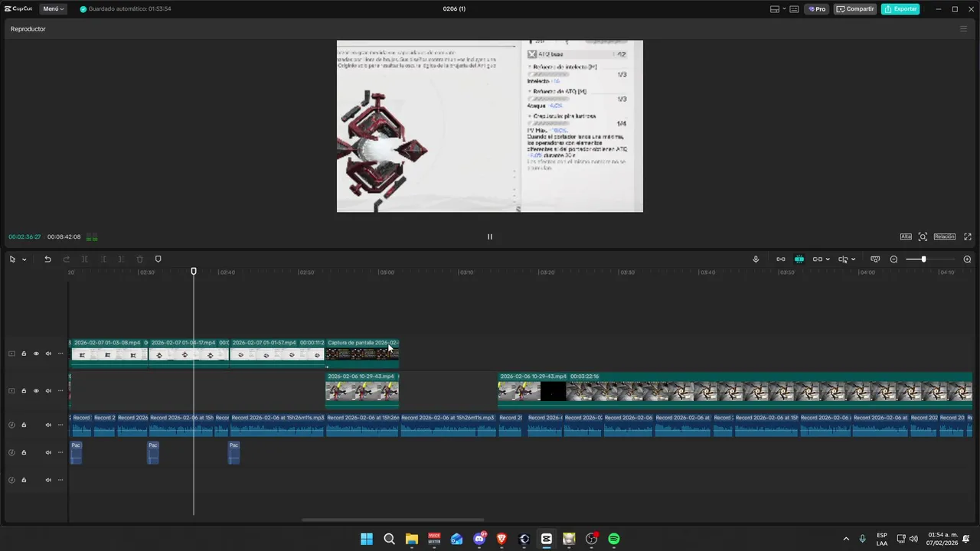Click the Windows Start button

tap(367, 539)
